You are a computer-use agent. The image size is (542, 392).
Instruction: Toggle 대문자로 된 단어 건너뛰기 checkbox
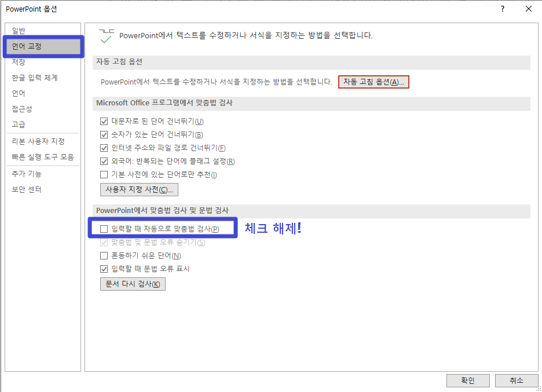[x=104, y=122]
